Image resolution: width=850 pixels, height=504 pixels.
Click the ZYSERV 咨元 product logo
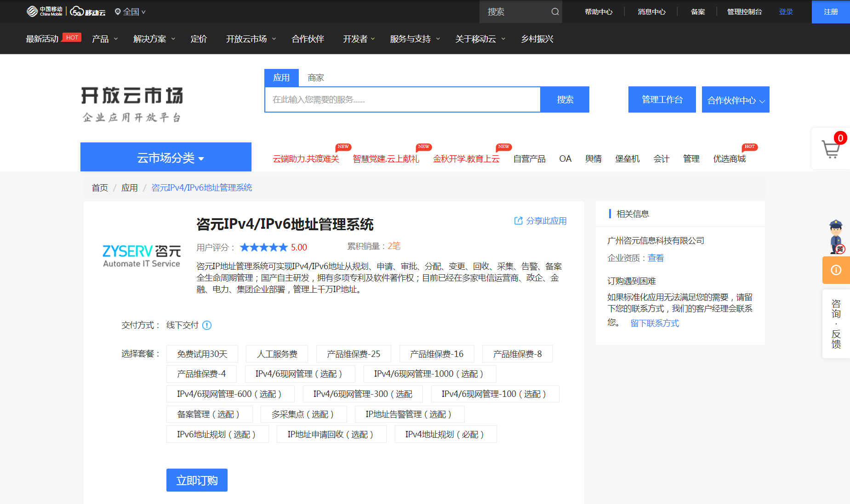[x=142, y=256]
